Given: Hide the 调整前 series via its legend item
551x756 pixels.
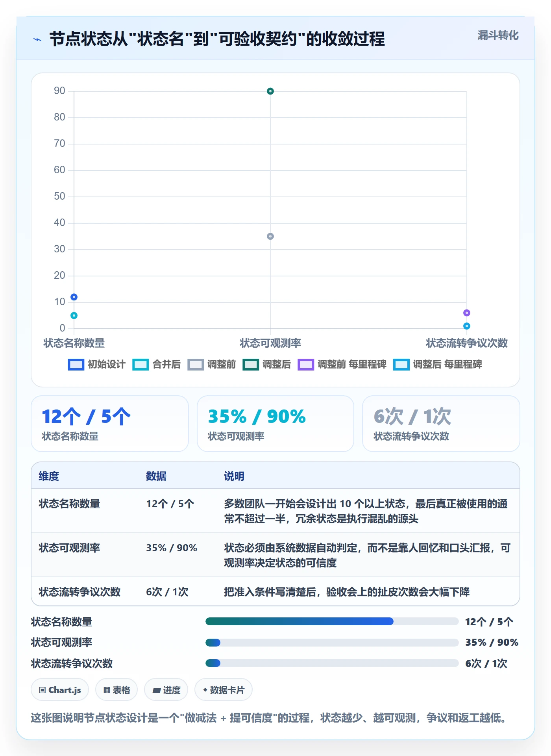Looking at the screenshot, I should 212,364.
